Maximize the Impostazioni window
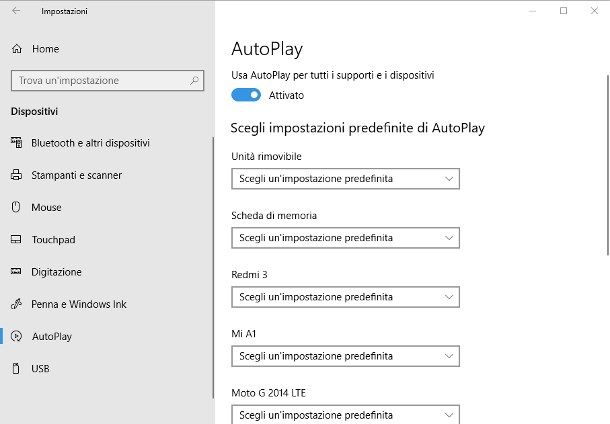The image size is (610, 424). (563, 11)
